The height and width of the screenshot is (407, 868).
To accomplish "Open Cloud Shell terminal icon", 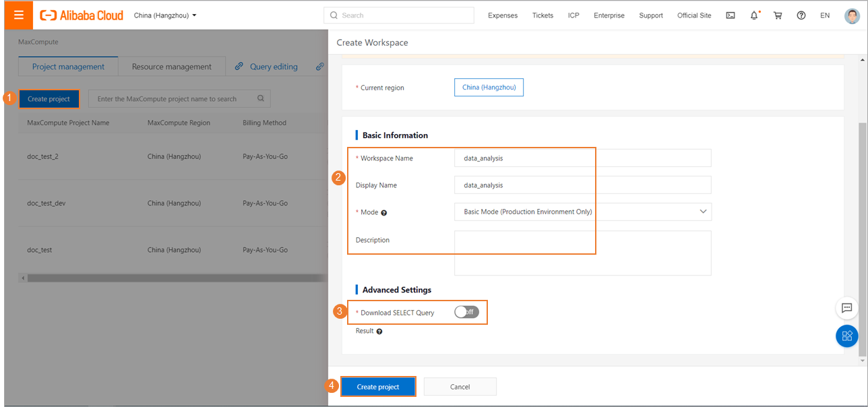I will (731, 15).
